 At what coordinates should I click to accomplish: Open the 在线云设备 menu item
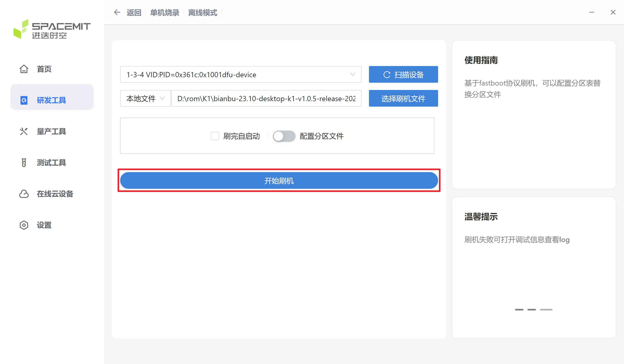click(52, 194)
